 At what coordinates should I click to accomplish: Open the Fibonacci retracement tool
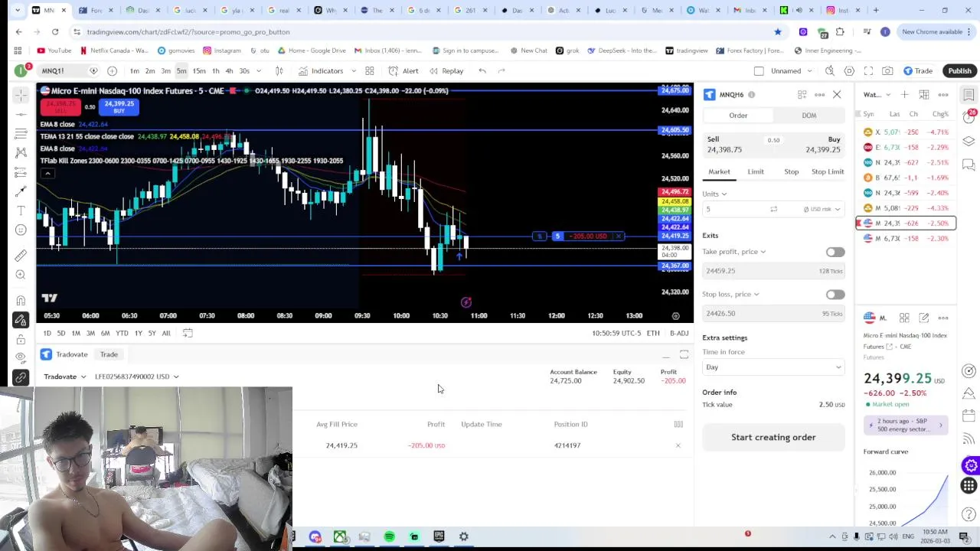pyautogui.click(x=21, y=133)
